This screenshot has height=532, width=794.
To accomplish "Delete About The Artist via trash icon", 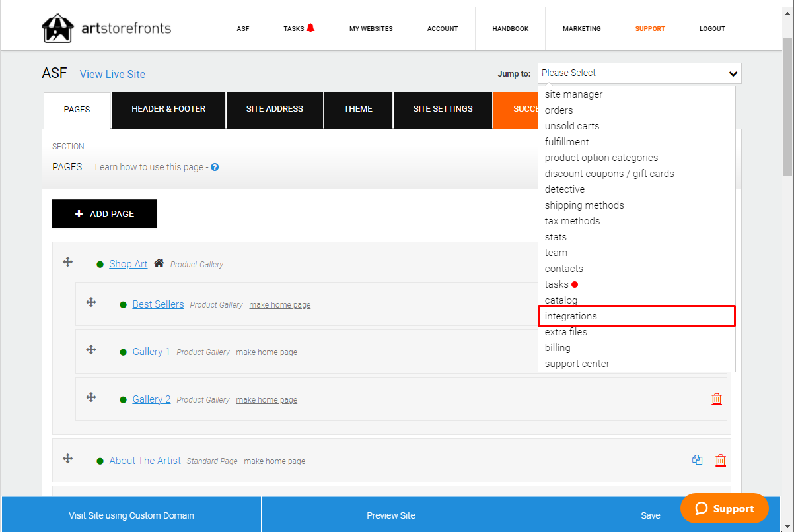I will coord(721,460).
